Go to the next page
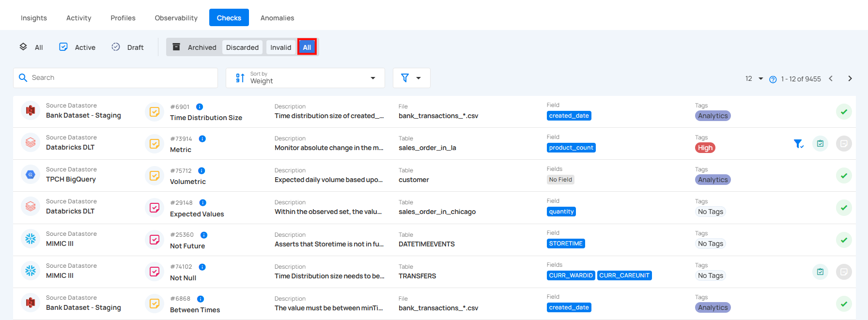The height and width of the screenshot is (320, 868). 850,78
